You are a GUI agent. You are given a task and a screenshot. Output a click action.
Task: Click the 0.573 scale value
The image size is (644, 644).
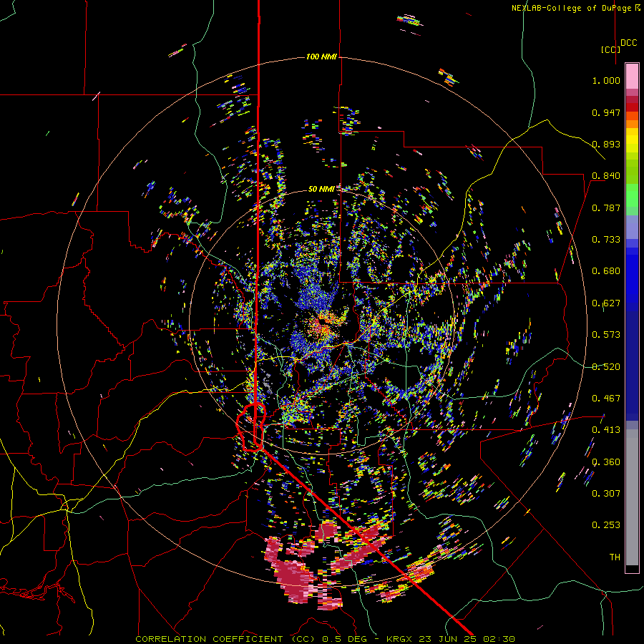coord(606,335)
